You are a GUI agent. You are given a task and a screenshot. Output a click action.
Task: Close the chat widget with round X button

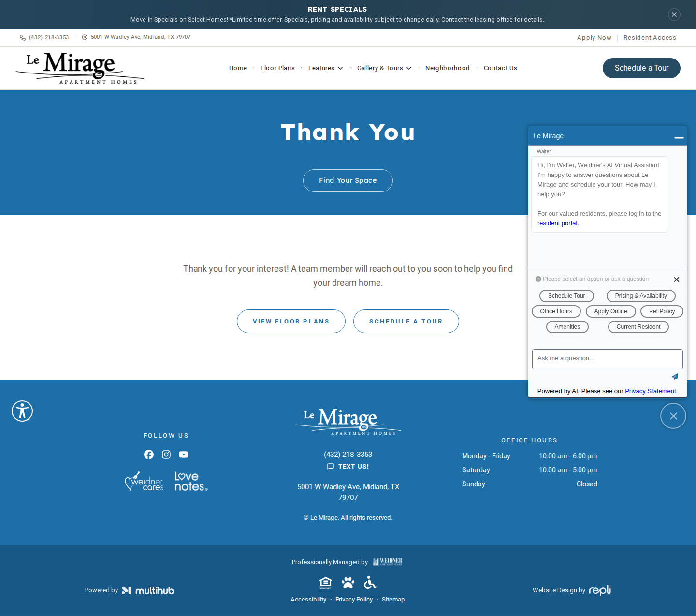673,416
